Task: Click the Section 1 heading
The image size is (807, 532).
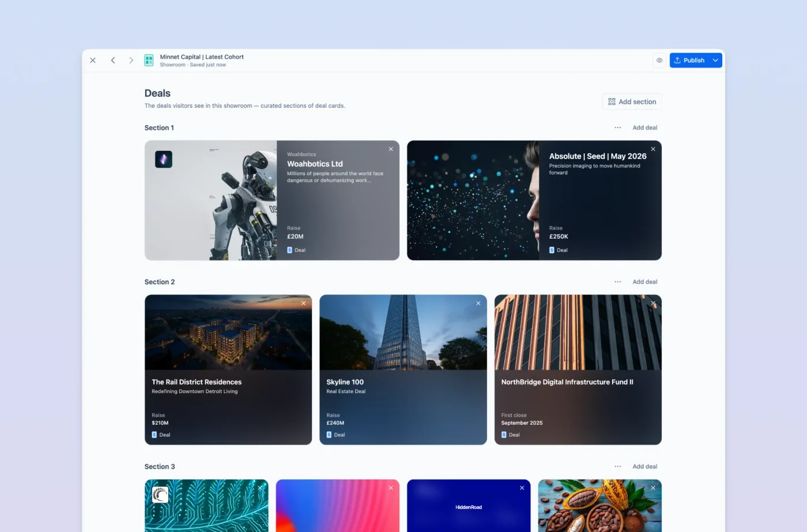Action: coord(159,128)
